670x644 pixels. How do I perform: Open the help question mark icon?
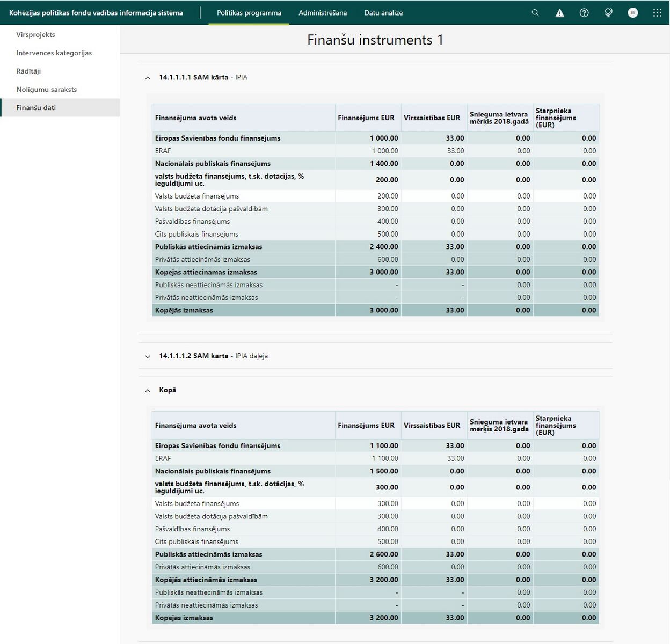[x=584, y=13]
